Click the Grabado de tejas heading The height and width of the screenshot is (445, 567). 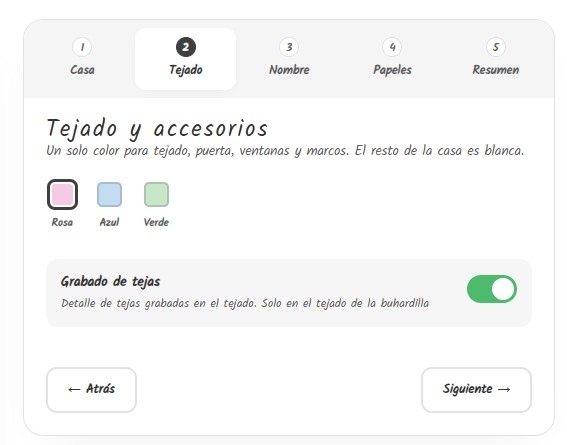[110, 281]
